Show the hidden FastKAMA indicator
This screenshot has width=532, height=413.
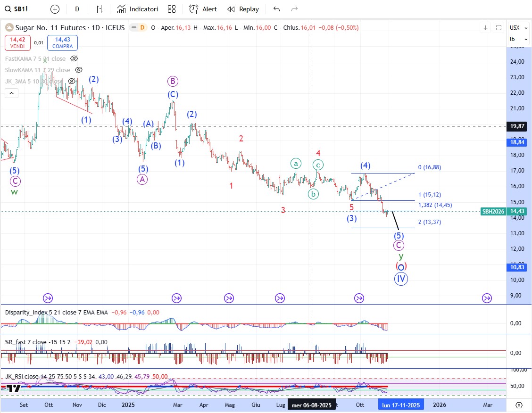point(74,58)
